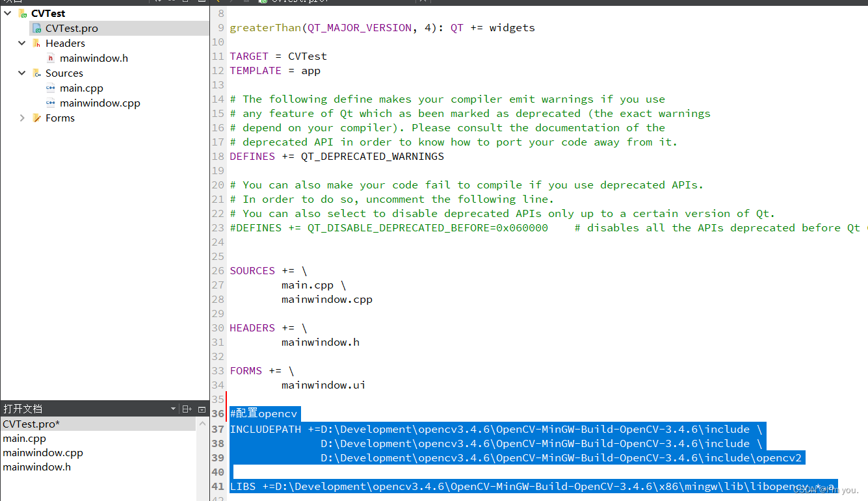Click the Sources folder icon
Screen dimensions: 868x501
click(x=37, y=73)
